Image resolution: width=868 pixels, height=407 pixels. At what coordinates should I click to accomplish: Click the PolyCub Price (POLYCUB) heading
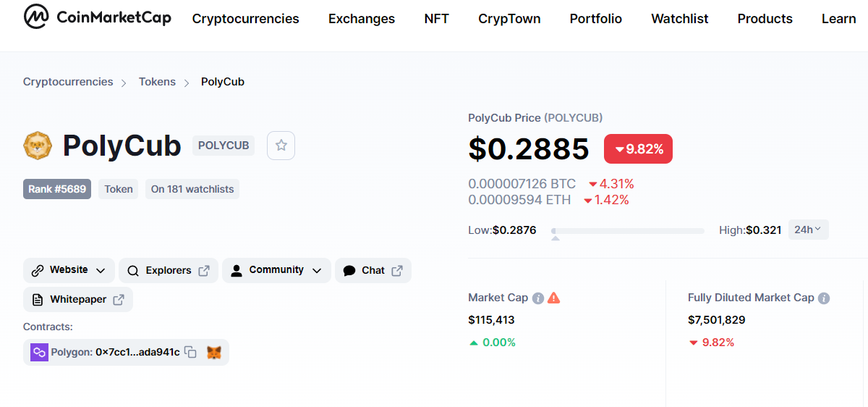(535, 117)
